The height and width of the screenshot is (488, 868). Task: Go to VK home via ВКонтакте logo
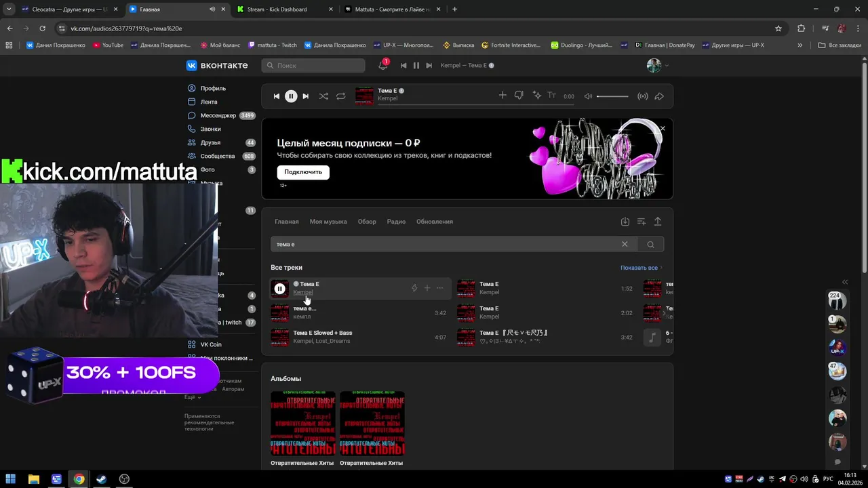(x=217, y=66)
